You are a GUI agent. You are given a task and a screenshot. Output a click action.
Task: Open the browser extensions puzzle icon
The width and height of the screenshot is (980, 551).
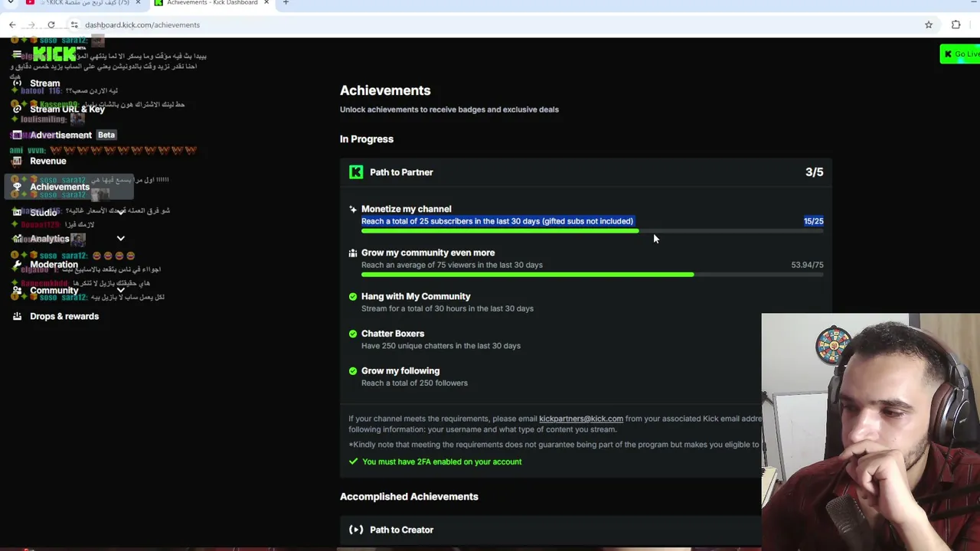pyautogui.click(x=955, y=24)
